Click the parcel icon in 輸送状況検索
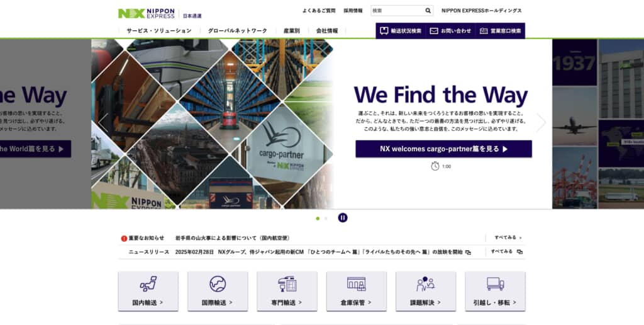The height and width of the screenshot is (325, 644). click(384, 31)
